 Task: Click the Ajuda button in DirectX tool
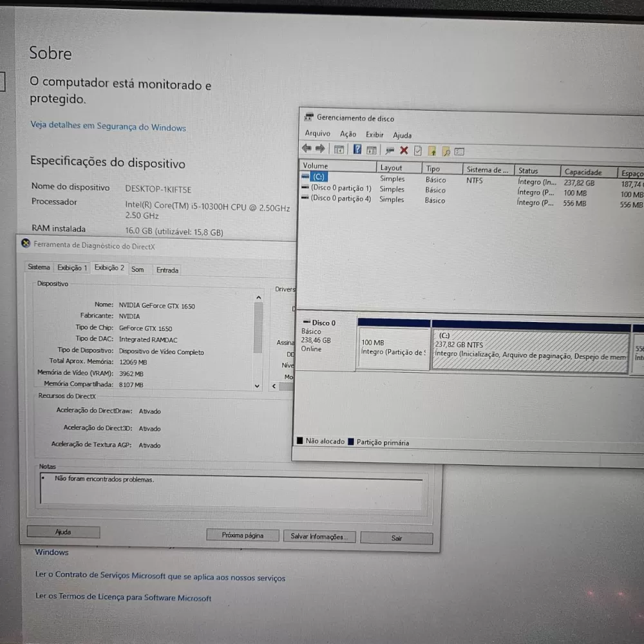click(x=63, y=532)
